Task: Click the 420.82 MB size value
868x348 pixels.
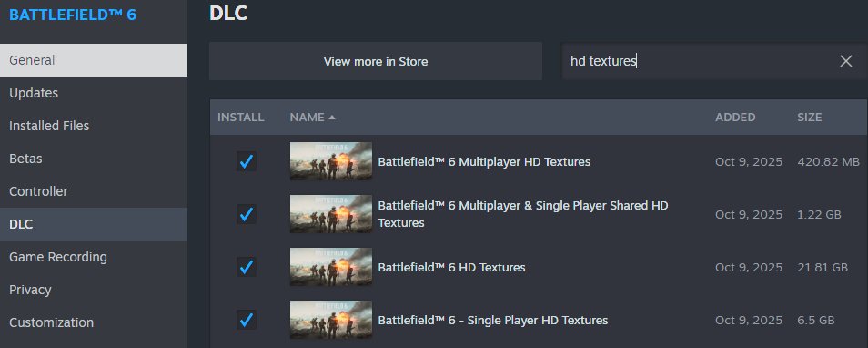Action: tap(829, 162)
